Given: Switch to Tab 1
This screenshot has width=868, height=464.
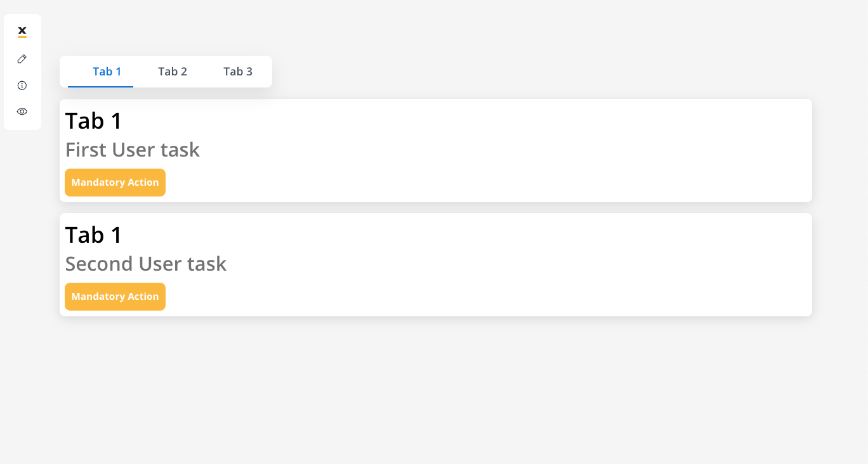Looking at the screenshot, I should [x=107, y=72].
